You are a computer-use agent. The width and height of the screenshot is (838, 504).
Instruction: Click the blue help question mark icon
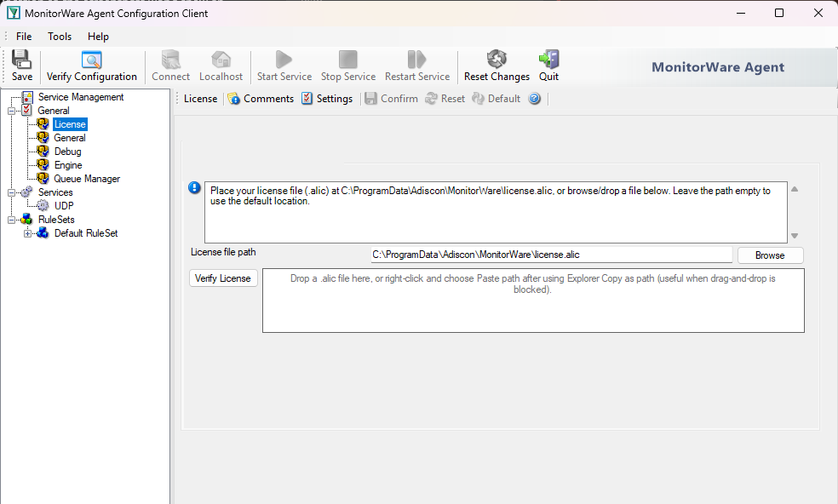coord(535,99)
